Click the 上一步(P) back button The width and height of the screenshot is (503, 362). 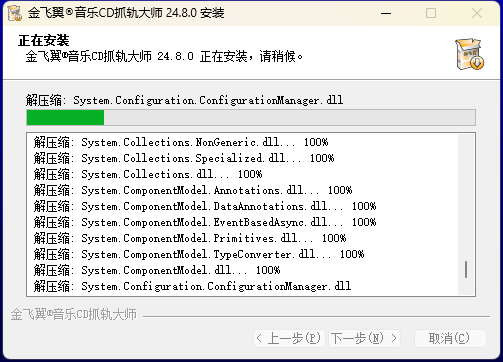click(289, 338)
